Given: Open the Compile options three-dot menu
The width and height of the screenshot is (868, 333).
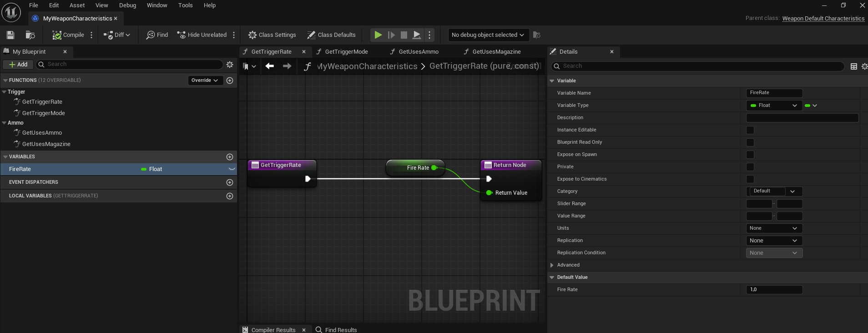Looking at the screenshot, I should click(x=91, y=35).
